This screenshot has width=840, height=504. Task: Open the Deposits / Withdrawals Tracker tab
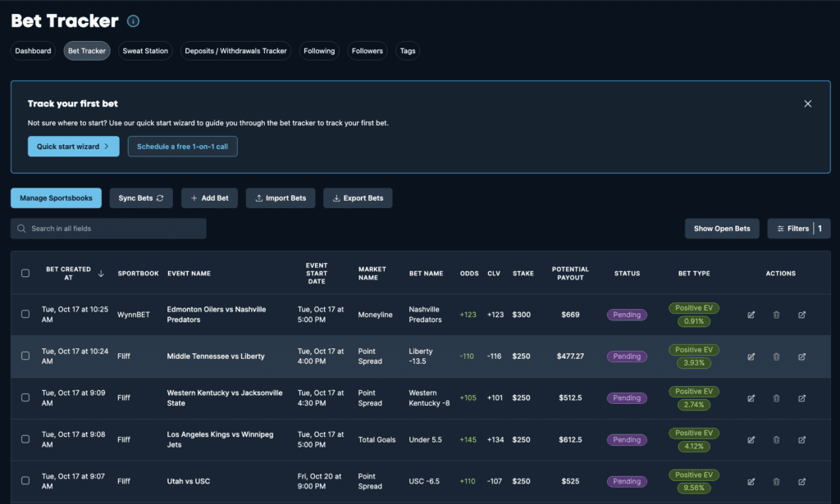tap(235, 51)
